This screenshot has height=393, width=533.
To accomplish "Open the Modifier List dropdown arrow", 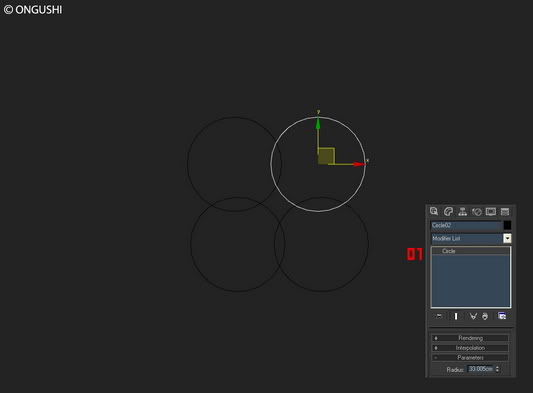I will tap(507, 238).
